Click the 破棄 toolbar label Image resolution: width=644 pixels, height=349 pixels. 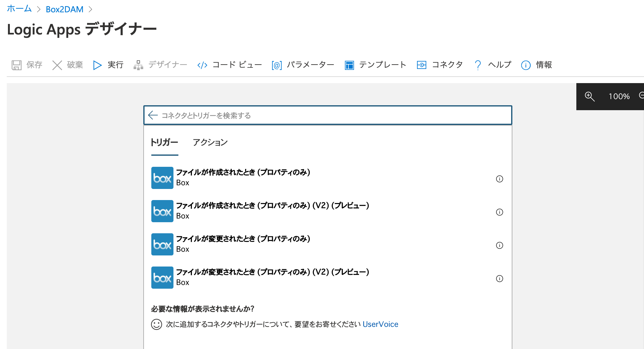pos(75,65)
